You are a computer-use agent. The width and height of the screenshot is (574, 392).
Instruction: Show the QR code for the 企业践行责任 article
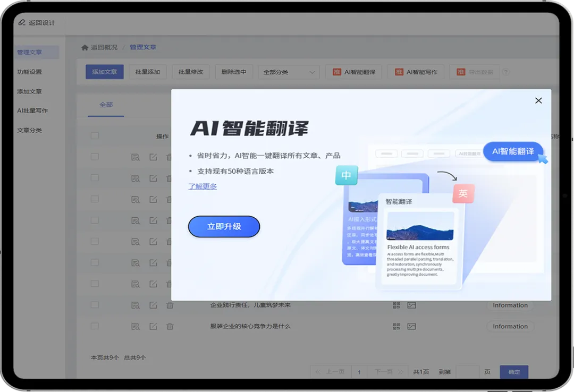point(396,305)
